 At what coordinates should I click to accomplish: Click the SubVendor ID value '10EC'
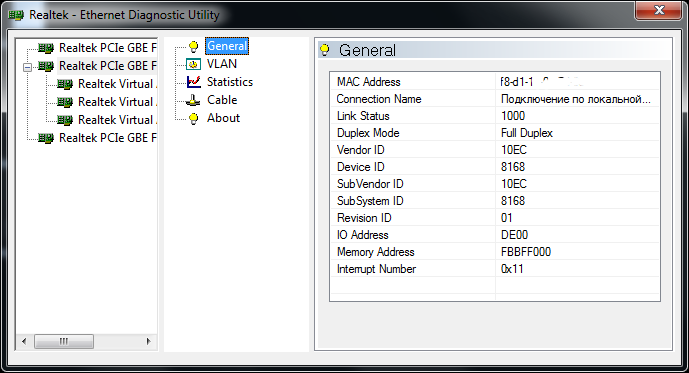coord(577,184)
